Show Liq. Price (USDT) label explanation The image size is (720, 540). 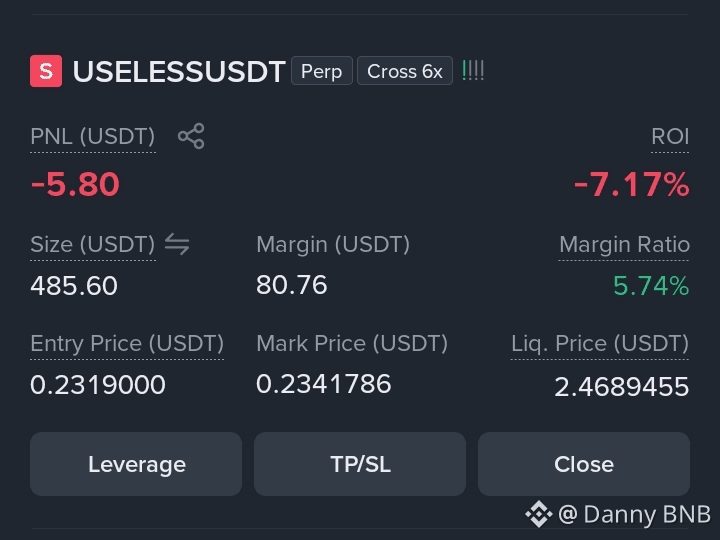[600, 343]
